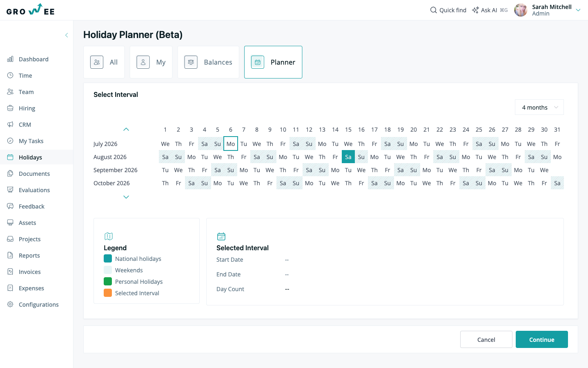Click the July 2026 row label

click(x=105, y=144)
